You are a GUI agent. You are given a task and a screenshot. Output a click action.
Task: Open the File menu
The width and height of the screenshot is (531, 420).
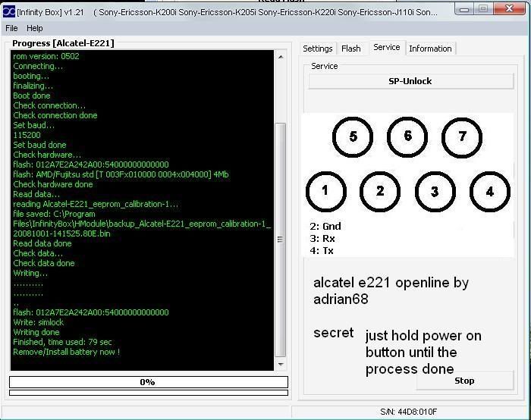[11, 28]
